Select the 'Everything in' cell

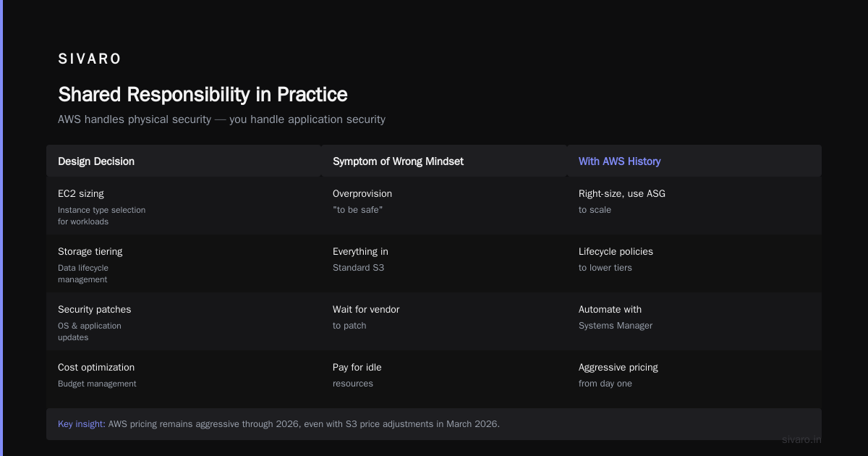360,252
